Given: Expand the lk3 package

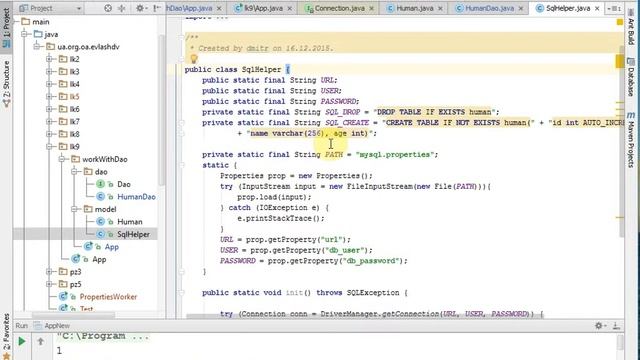Looking at the screenshot, I should (x=49, y=71).
